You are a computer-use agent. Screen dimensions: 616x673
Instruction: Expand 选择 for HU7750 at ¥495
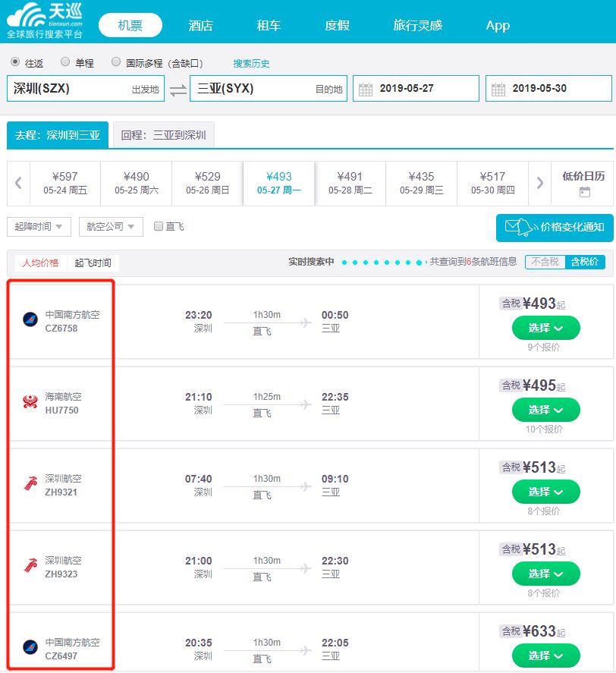point(545,410)
